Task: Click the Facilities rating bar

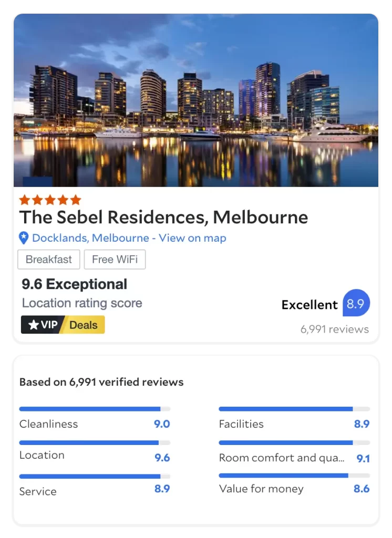Action: pos(294,409)
